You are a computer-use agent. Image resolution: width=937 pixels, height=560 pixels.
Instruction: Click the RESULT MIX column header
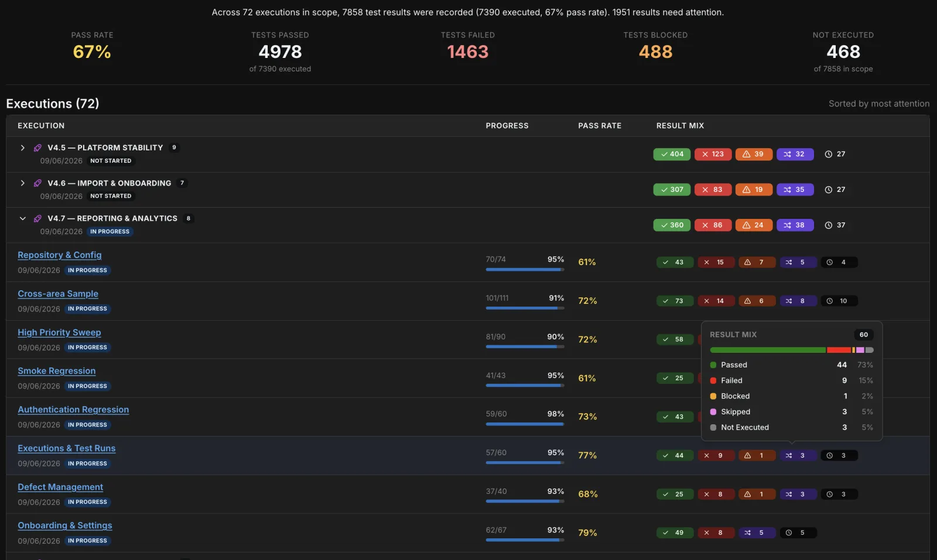680,126
